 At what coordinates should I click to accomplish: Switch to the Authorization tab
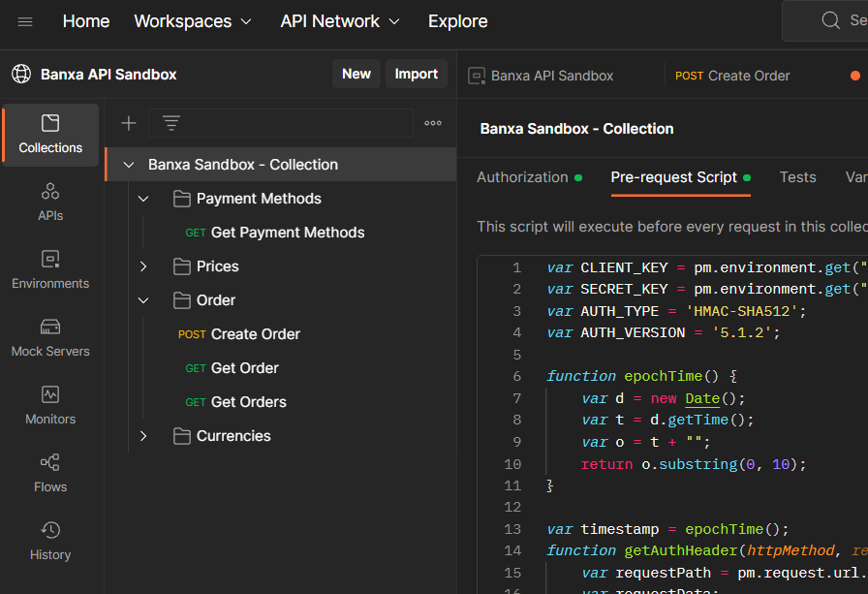pyautogui.click(x=523, y=177)
